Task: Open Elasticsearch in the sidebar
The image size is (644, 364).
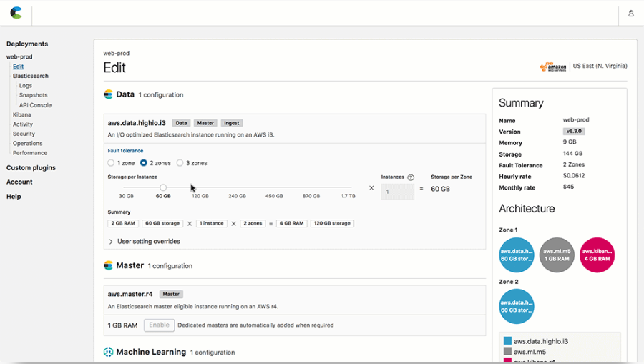Action: click(30, 76)
